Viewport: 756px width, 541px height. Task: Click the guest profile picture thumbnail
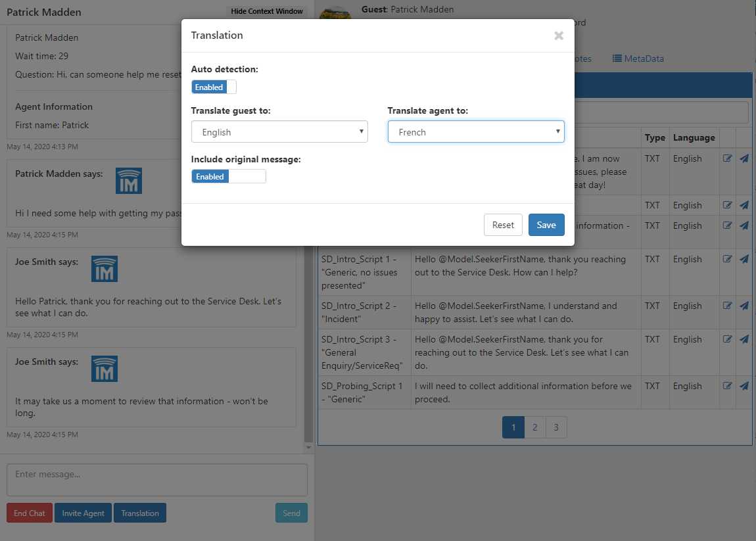335,12
